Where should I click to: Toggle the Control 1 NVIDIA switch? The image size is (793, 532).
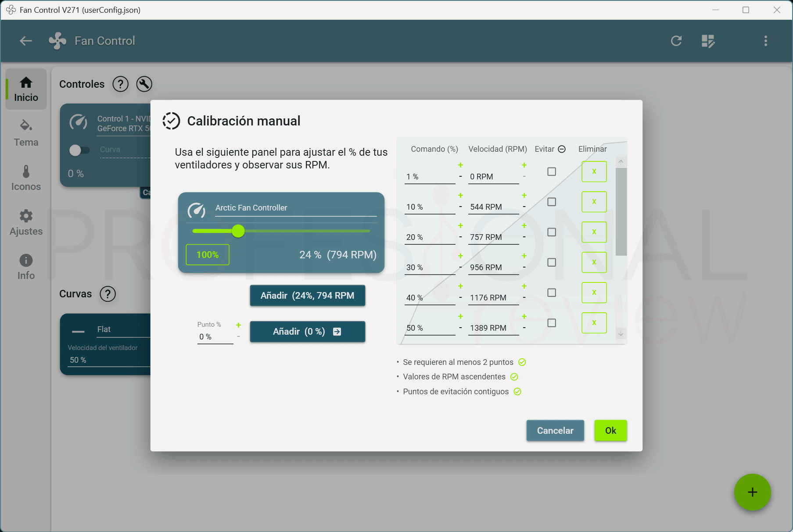[79, 150]
